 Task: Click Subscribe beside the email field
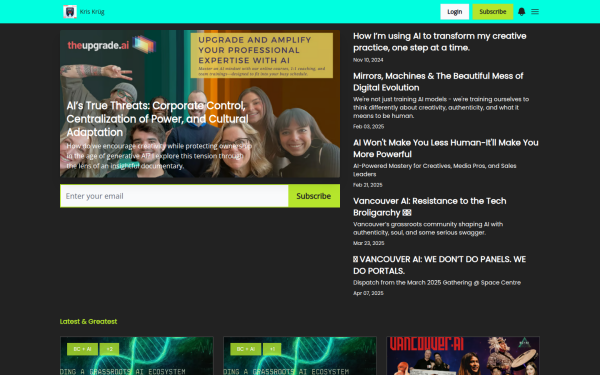click(314, 196)
